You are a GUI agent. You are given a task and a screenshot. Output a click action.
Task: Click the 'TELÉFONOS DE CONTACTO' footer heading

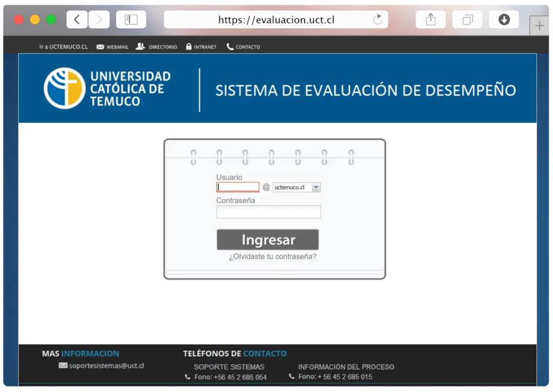pyautogui.click(x=235, y=354)
